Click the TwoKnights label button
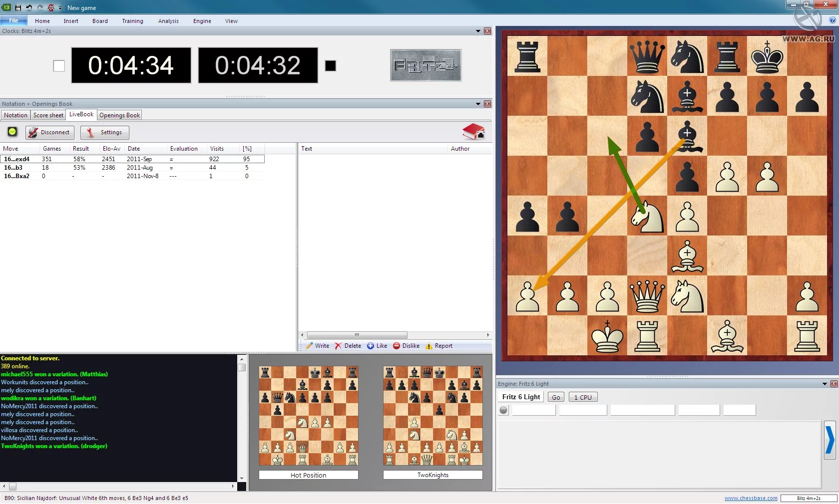839x504 pixels. [433, 475]
